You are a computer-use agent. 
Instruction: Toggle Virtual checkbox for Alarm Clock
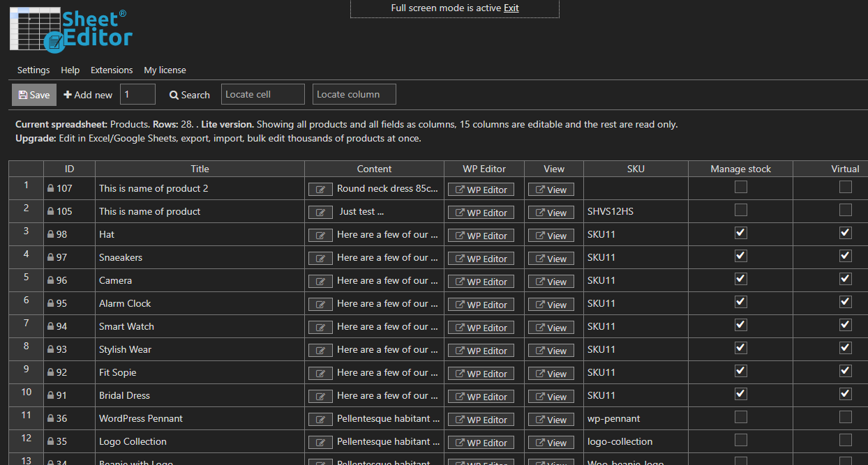click(846, 302)
